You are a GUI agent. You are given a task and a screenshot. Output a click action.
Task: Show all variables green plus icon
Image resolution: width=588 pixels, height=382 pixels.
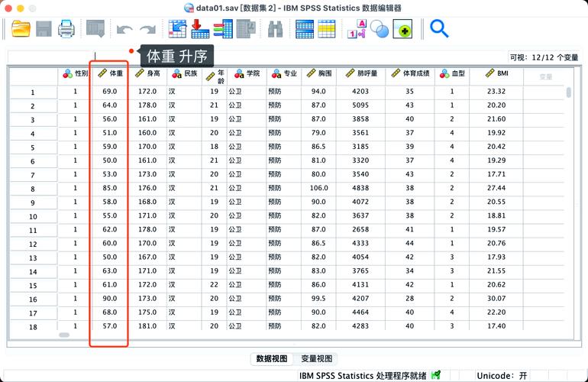[x=402, y=29]
